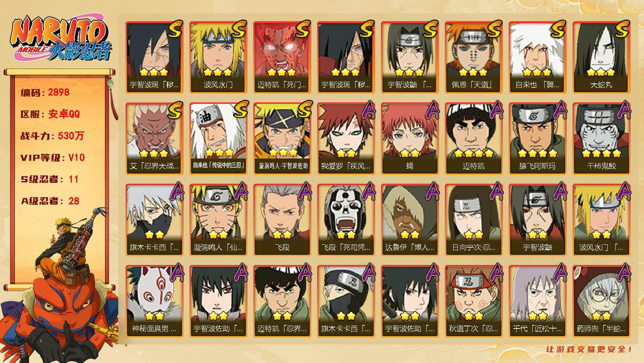Select the 宇智波鼬 A-rank card
644x363 pixels.
(537, 220)
